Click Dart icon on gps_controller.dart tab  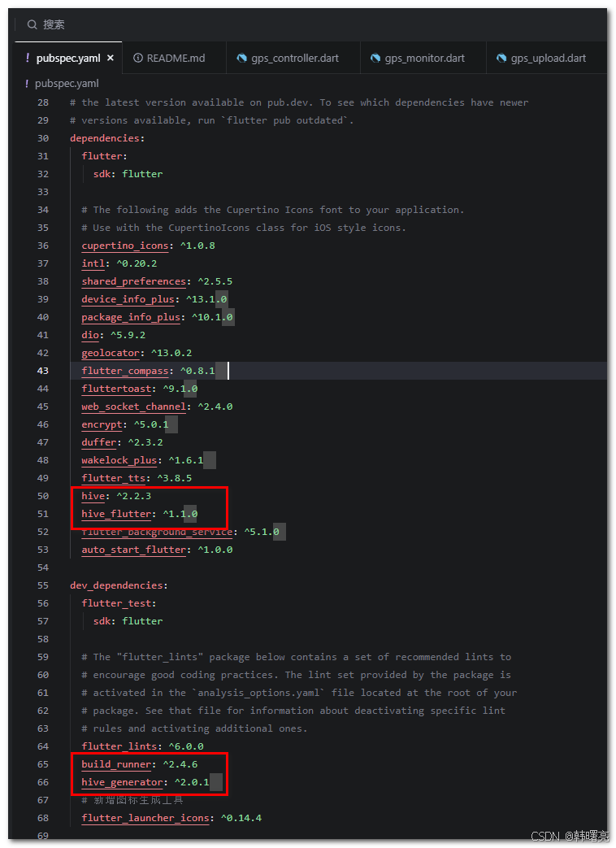pyautogui.click(x=241, y=58)
